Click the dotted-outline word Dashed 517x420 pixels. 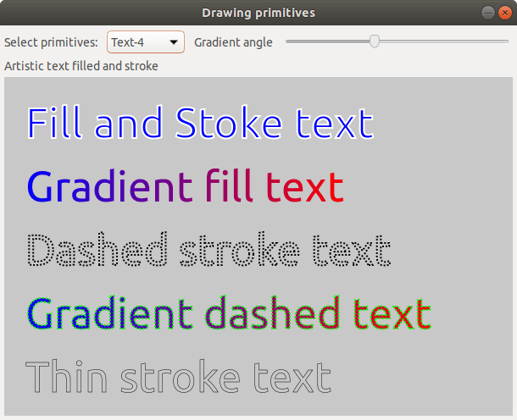98,251
